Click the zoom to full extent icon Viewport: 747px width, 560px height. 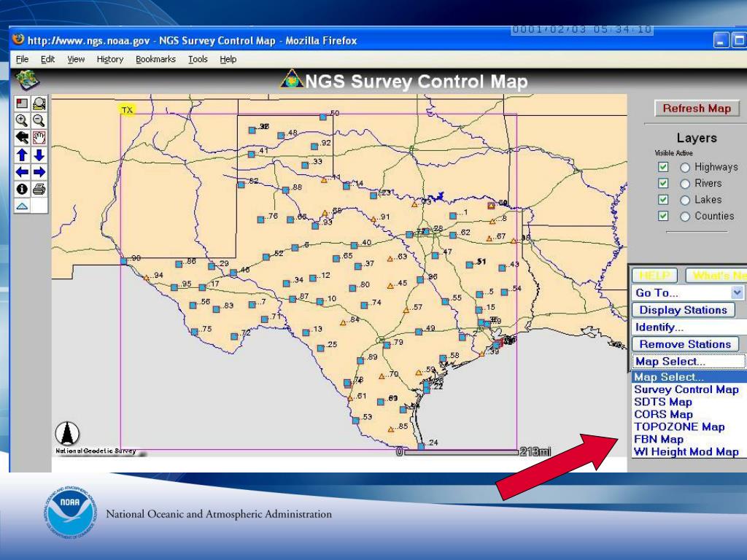coord(39,104)
